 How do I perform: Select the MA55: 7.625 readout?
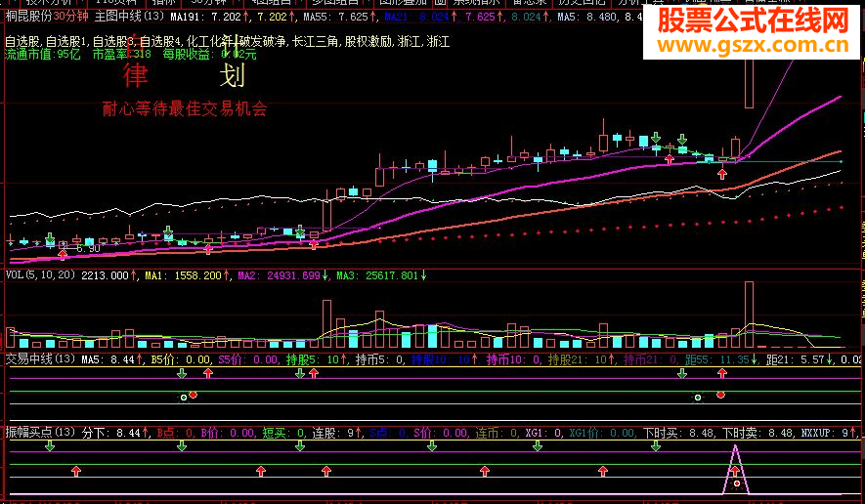[x=340, y=18]
